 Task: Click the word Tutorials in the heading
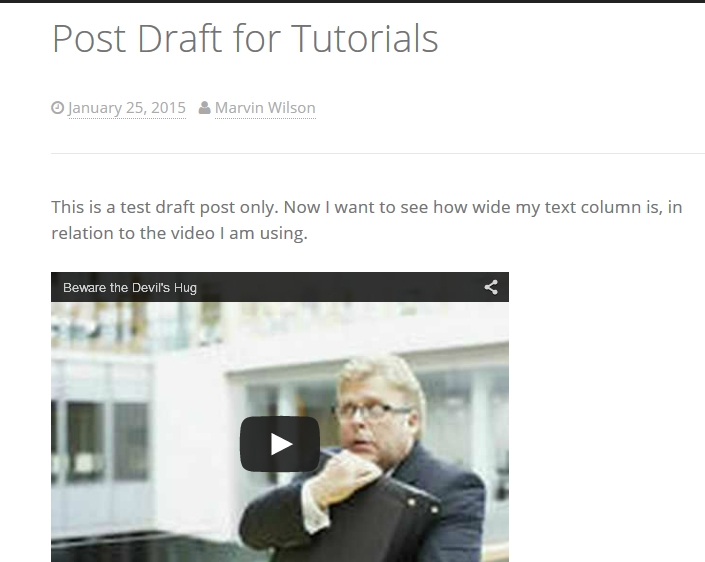pyautogui.click(x=365, y=38)
